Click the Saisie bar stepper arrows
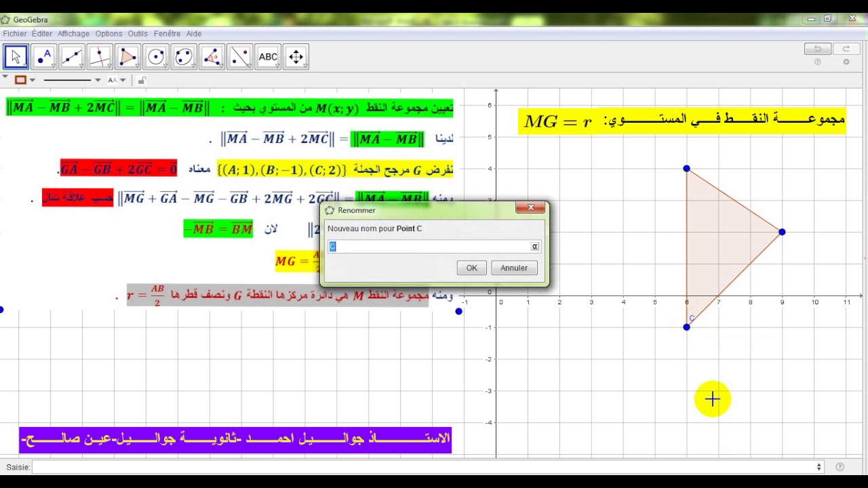The width and height of the screenshot is (868, 488). tap(818, 466)
